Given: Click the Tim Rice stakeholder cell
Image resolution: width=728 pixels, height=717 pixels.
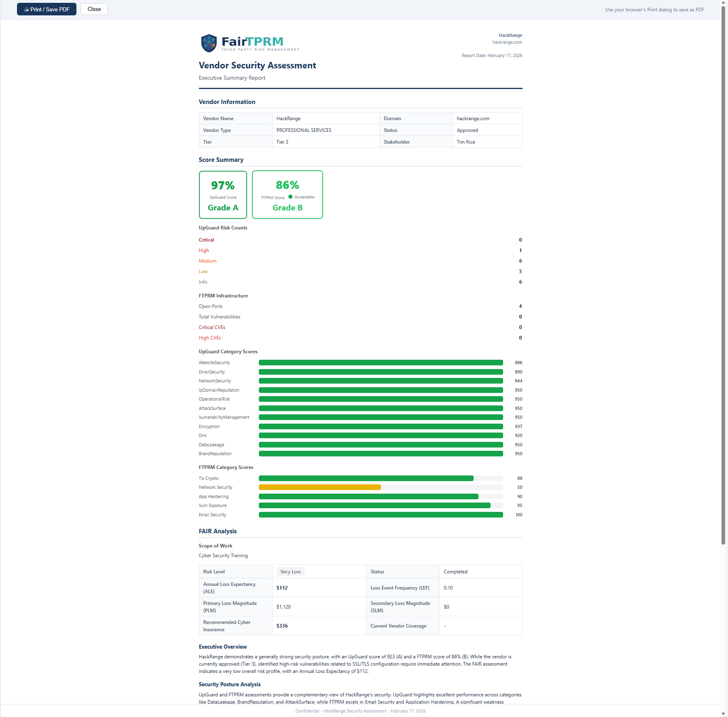Looking at the screenshot, I should click(466, 142).
